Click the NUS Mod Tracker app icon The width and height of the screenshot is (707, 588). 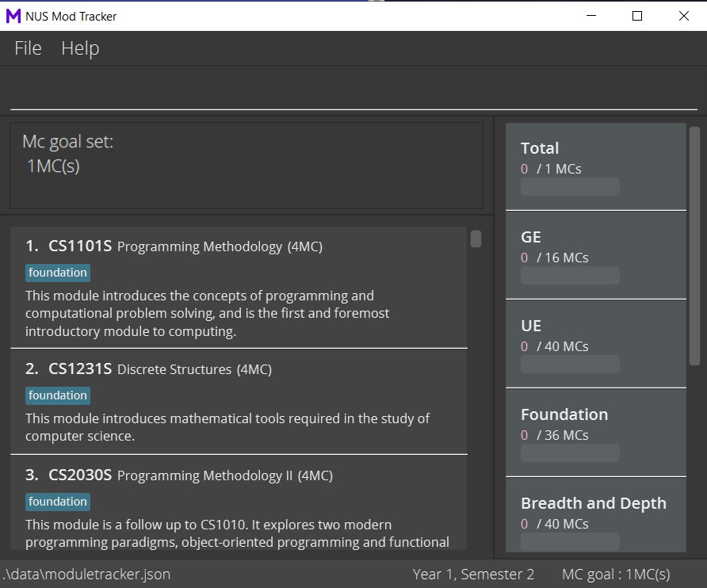(x=13, y=16)
